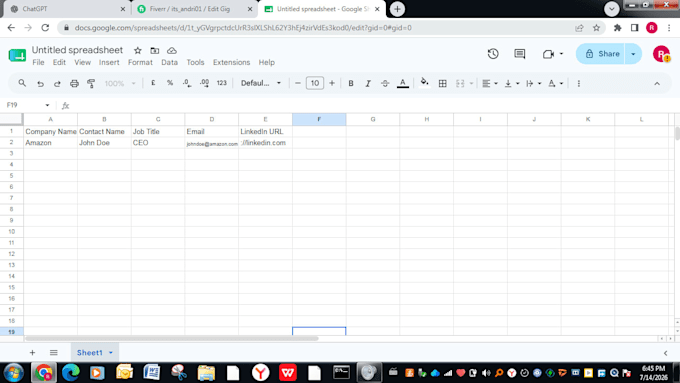Open the Format menu
Viewport: 680px width, 383px height.
click(x=140, y=62)
